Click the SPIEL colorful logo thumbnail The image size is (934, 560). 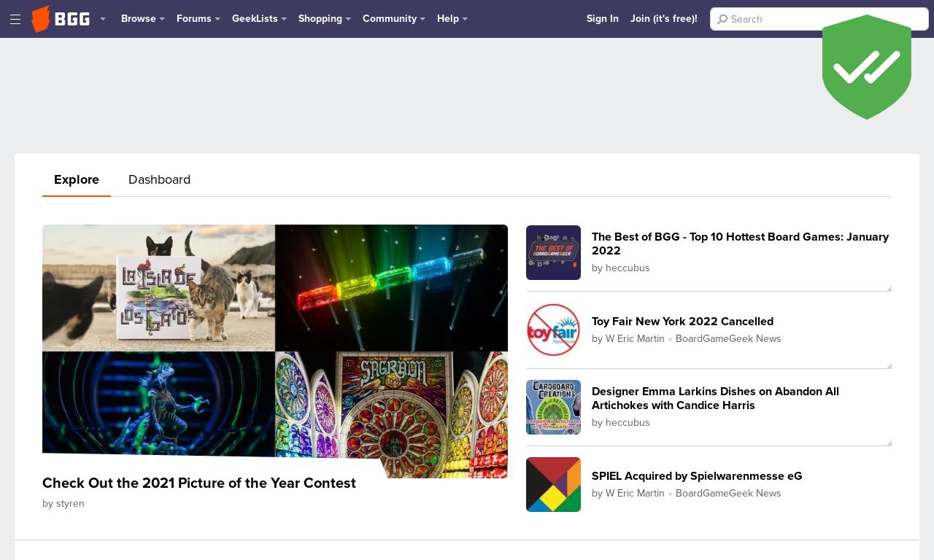click(x=553, y=484)
